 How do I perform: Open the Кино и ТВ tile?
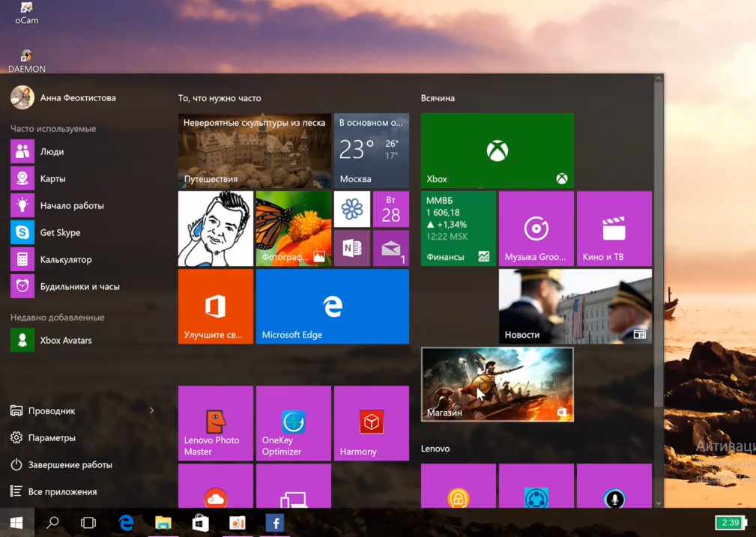pos(614,228)
